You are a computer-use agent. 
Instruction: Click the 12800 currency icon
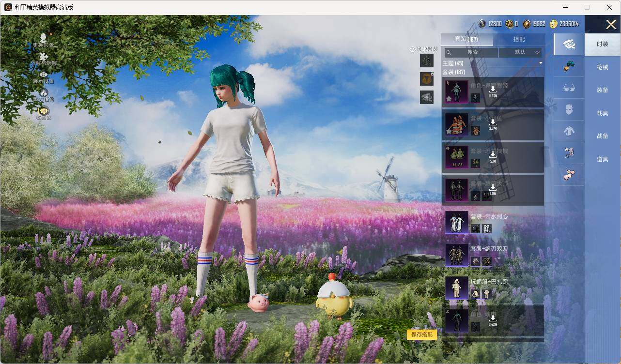[482, 24]
